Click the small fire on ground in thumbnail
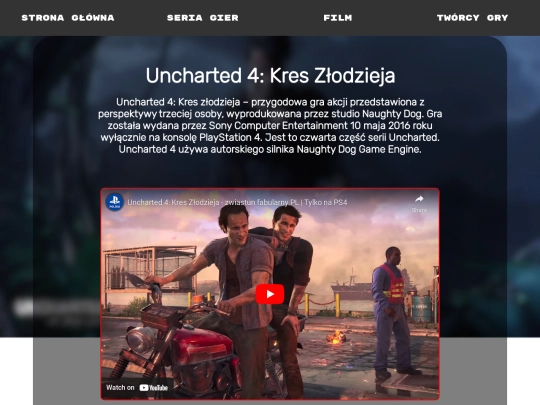 (x=336, y=338)
